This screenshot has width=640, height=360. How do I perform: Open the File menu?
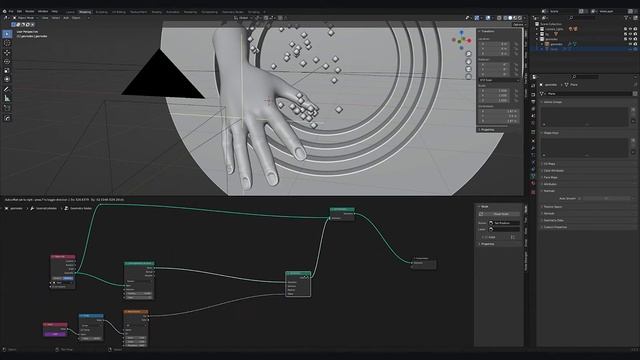coord(11,11)
